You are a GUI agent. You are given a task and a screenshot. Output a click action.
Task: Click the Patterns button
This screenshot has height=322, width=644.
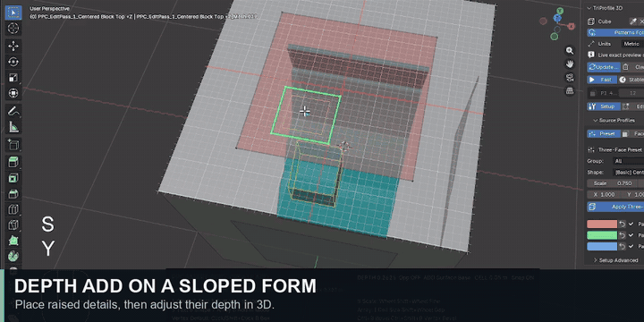(615, 32)
